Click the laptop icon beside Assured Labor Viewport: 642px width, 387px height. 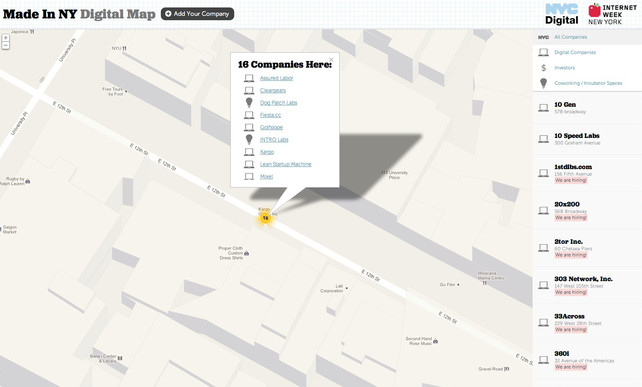pos(249,78)
